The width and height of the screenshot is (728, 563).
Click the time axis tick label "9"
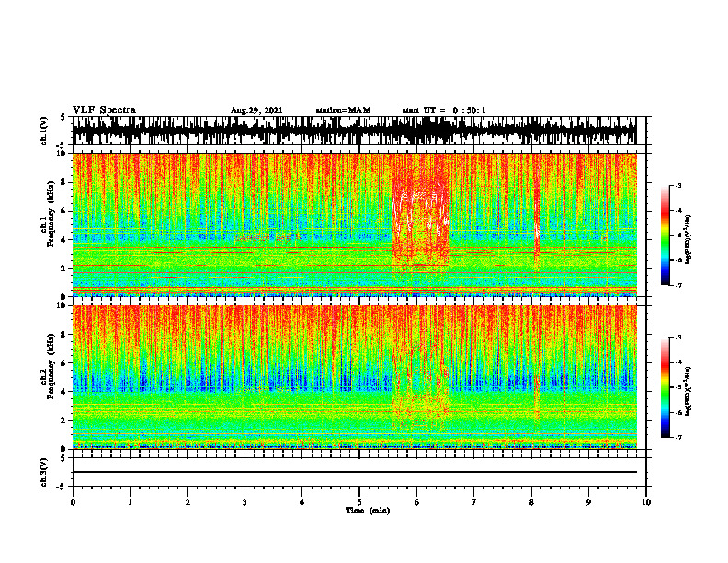click(588, 502)
